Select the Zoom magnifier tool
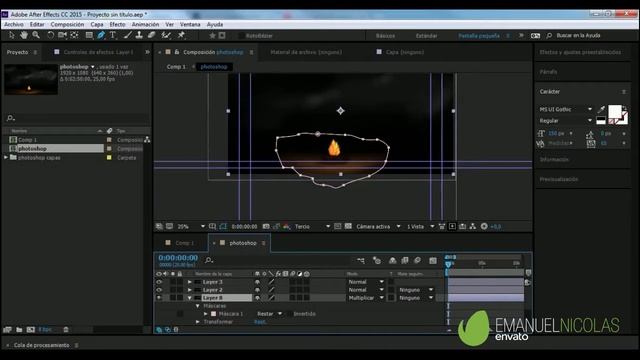 click(x=36, y=36)
